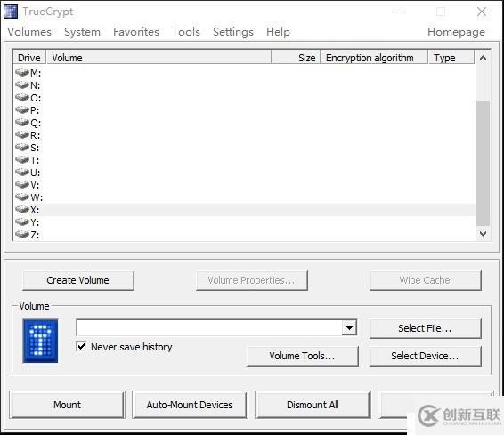Click the Q: drive icon
The image size is (504, 435).
[22, 123]
